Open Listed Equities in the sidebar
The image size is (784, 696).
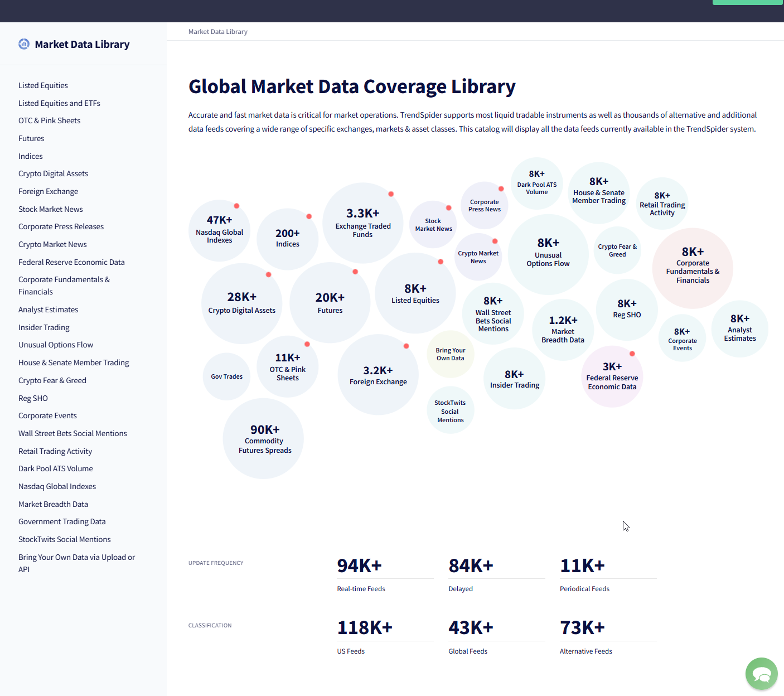[x=43, y=85]
